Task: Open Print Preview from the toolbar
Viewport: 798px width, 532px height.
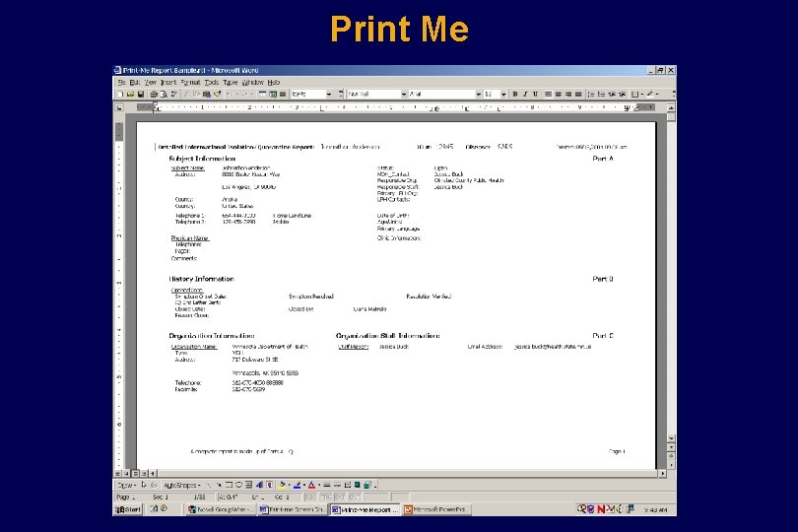Action: [164, 95]
